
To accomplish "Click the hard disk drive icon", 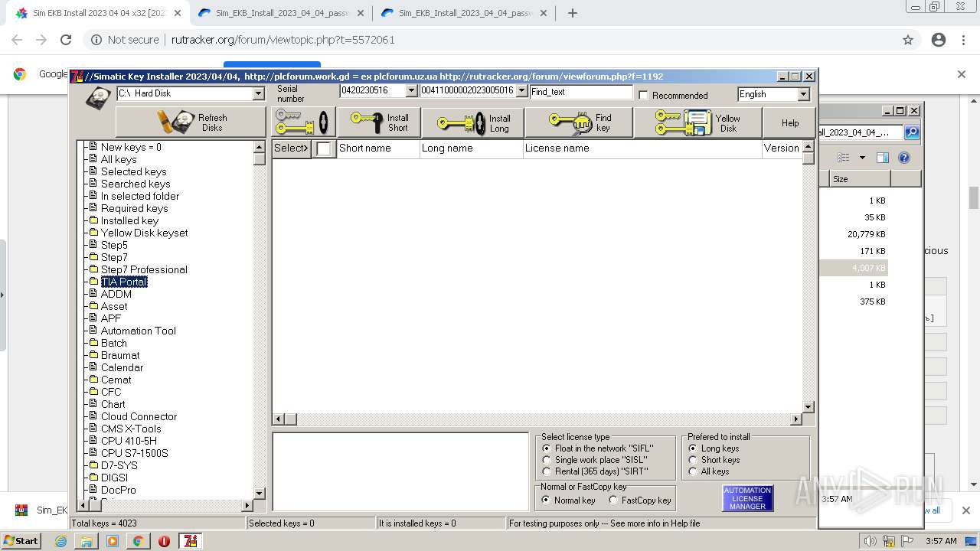I will (x=98, y=99).
